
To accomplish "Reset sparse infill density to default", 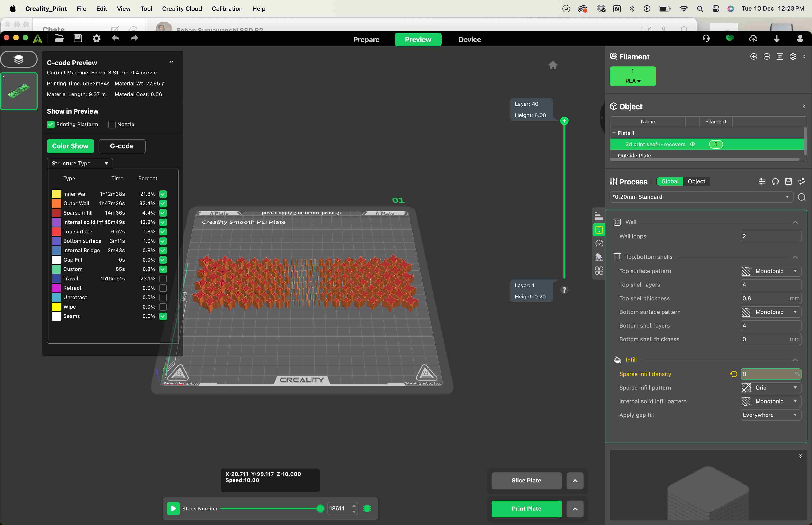I will 733,374.
